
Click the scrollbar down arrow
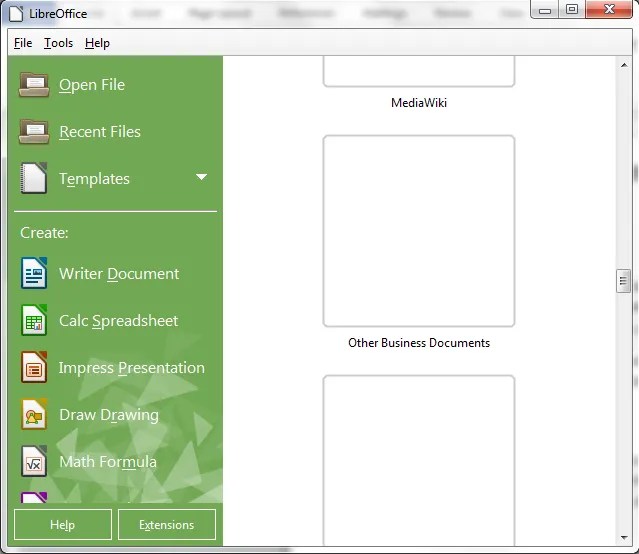pos(624,538)
